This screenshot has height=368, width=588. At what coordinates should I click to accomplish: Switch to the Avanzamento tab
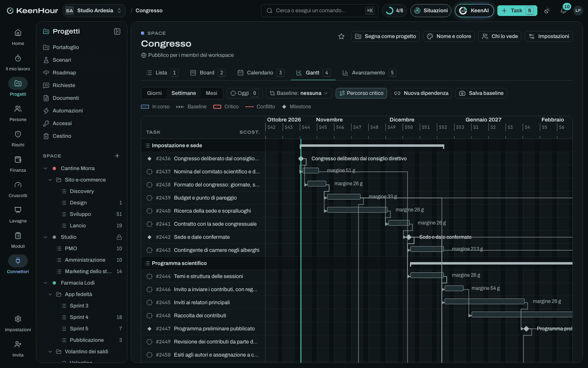pos(369,73)
